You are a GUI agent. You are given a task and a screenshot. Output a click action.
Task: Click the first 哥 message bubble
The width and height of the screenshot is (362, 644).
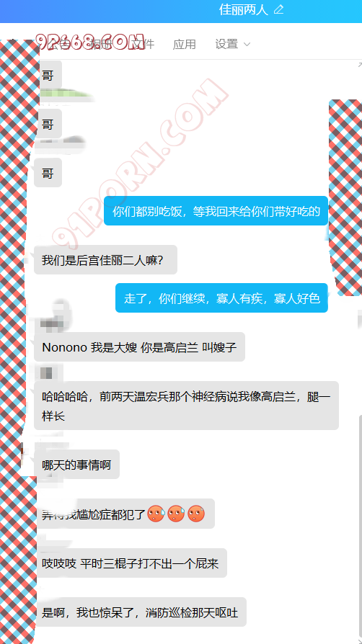[48, 75]
